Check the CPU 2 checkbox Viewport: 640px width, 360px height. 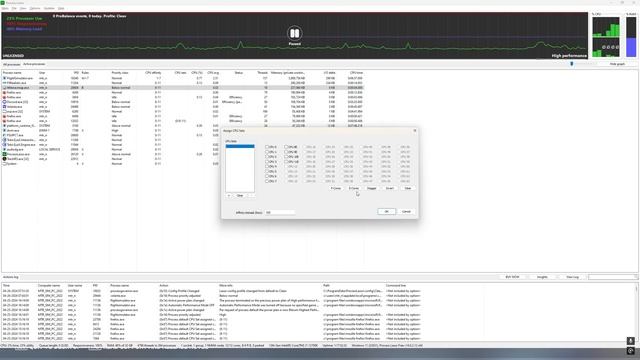[267, 157]
